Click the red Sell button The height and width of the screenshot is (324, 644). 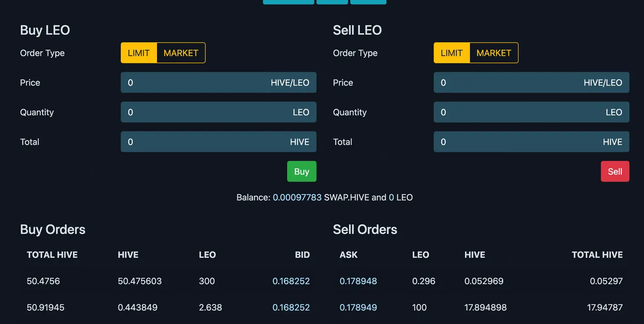(615, 172)
